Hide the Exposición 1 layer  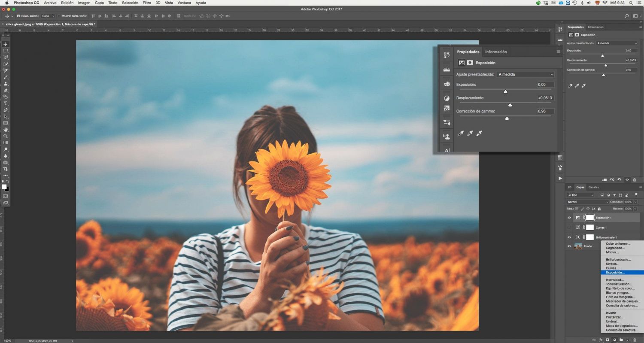point(569,218)
